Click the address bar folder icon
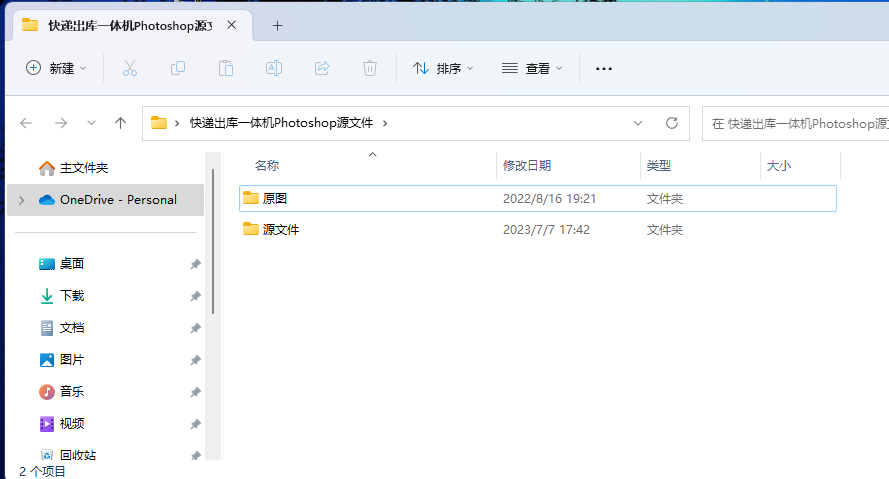889x479 pixels. [x=159, y=123]
